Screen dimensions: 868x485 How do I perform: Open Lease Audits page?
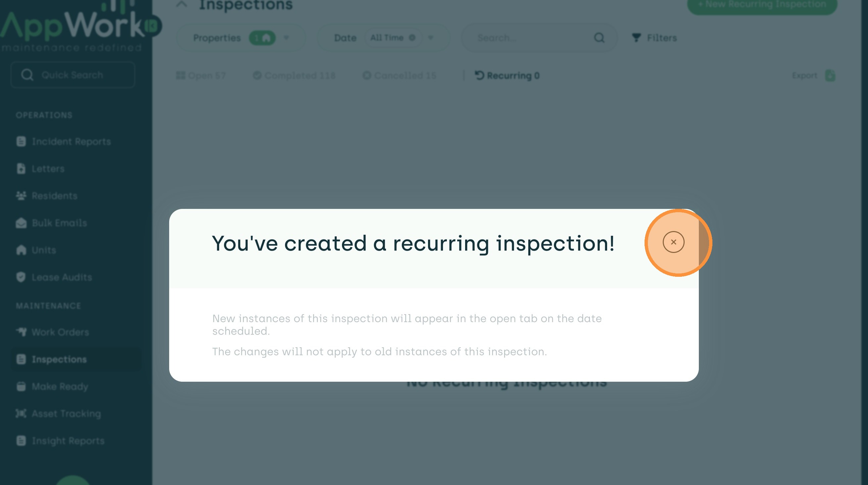61,277
